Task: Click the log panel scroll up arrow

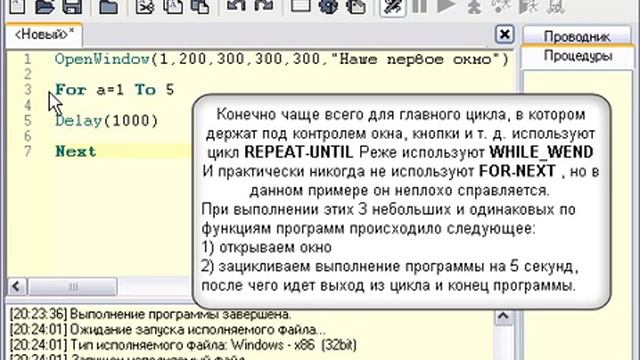Action: click(x=503, y=316)
